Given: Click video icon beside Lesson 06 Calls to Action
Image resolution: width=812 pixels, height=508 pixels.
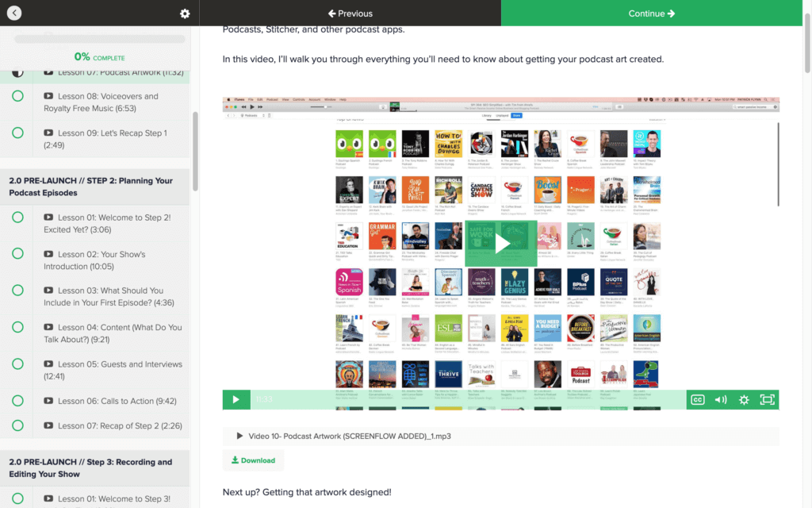Looking at the screenshot, I should tap(48, 401).
